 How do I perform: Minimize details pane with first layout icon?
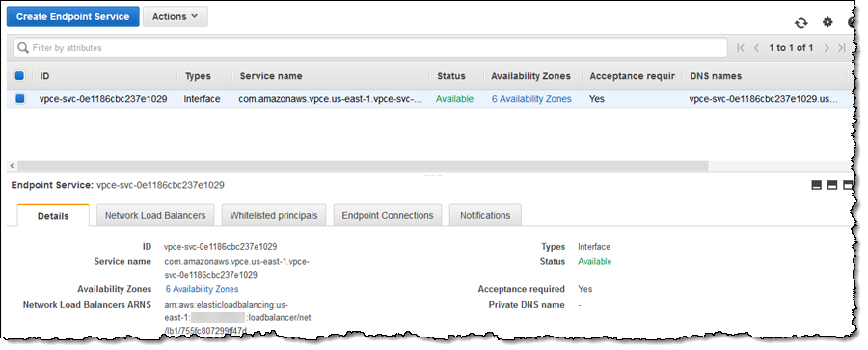click(x=816, y=185)
